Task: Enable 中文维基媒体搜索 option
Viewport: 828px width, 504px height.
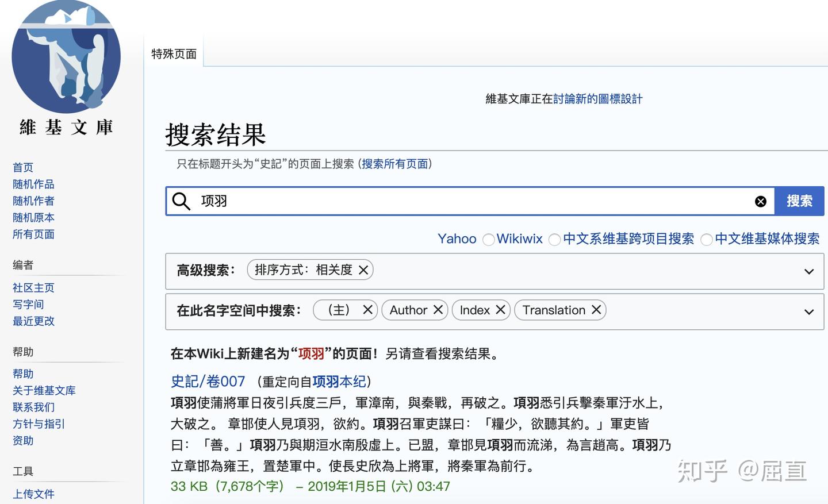Action: (706, 239)
